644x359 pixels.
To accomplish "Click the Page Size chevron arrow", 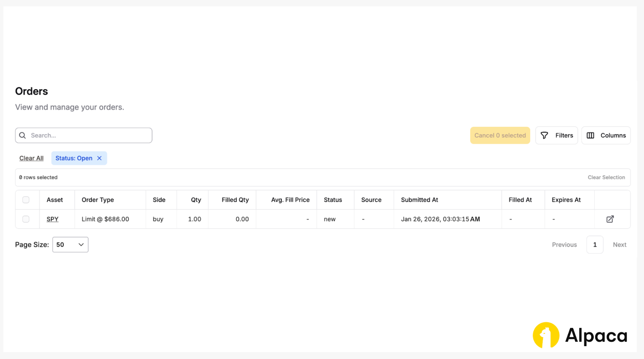I will 81,245.
